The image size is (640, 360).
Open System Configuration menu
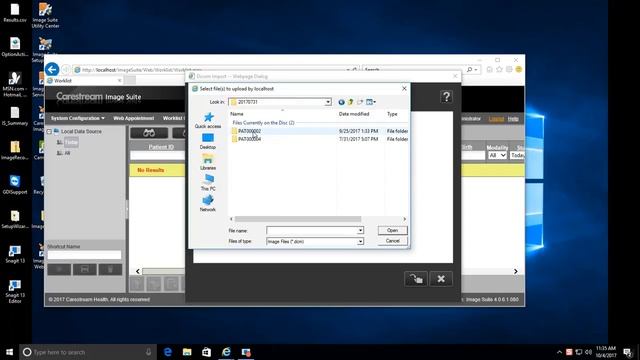click(x=78, y=118)
